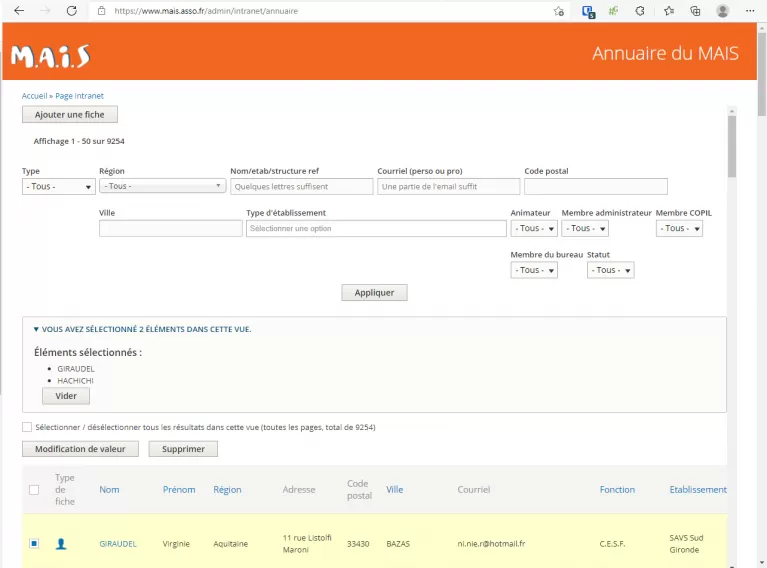This screenshot has width=767, height=568.
Task: Click the Supprimer button
Action: 183,449
